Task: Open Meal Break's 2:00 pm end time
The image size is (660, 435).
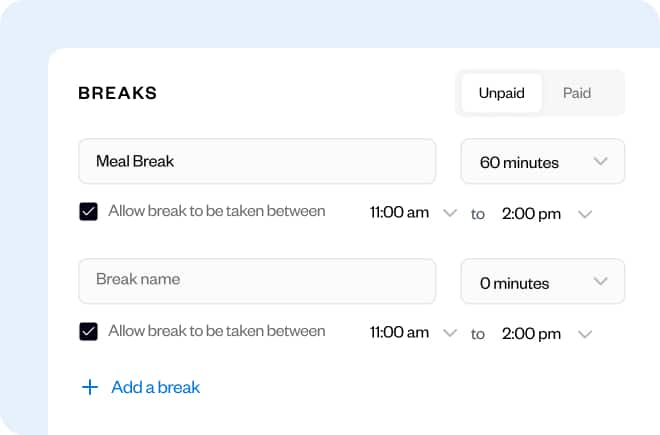Action: point(531,213)
